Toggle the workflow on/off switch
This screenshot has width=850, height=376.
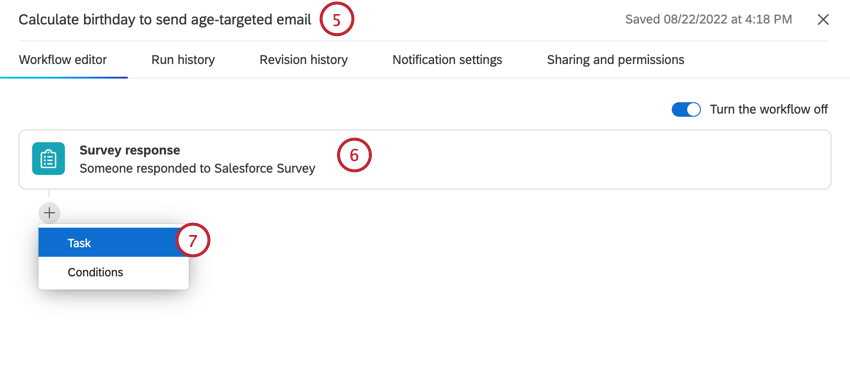point(686,109)
